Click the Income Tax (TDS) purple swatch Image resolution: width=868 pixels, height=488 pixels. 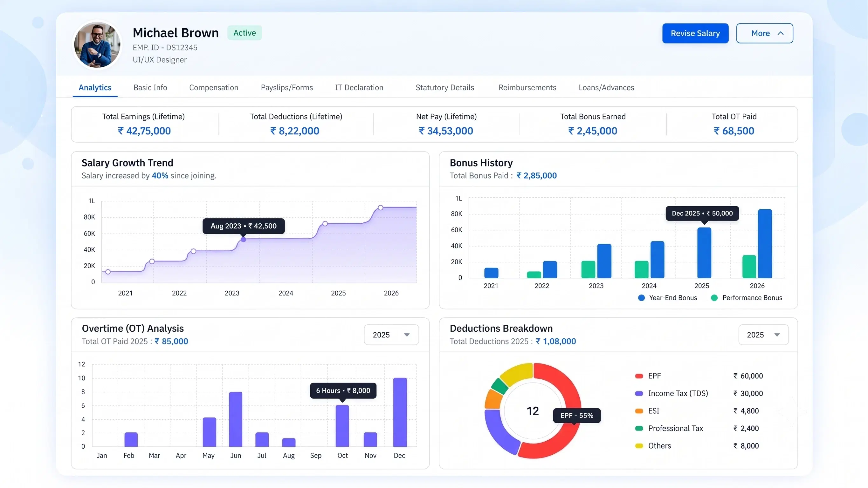point(639,393)
